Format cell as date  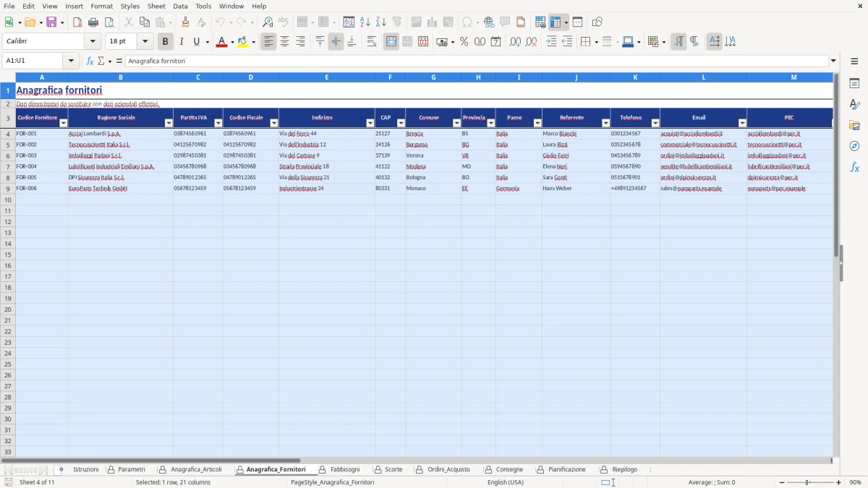pyautogui.click(x=495, y=42)
